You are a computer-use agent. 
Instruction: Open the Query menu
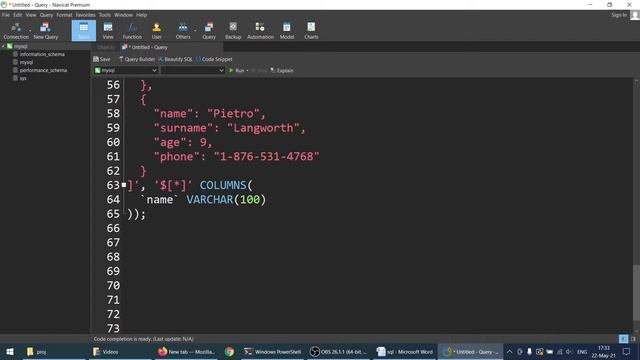[x=46, y=15]
